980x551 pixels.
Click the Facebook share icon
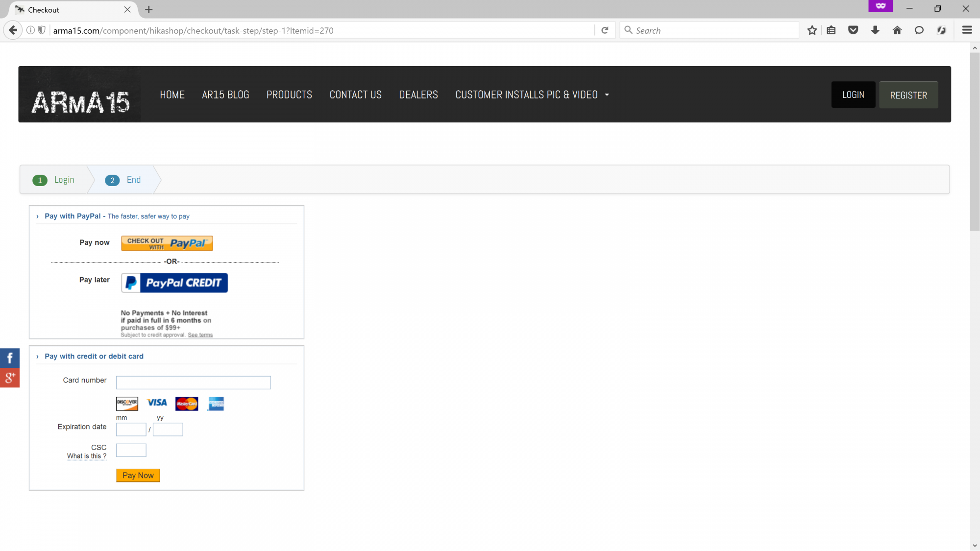tap(9, 358)
